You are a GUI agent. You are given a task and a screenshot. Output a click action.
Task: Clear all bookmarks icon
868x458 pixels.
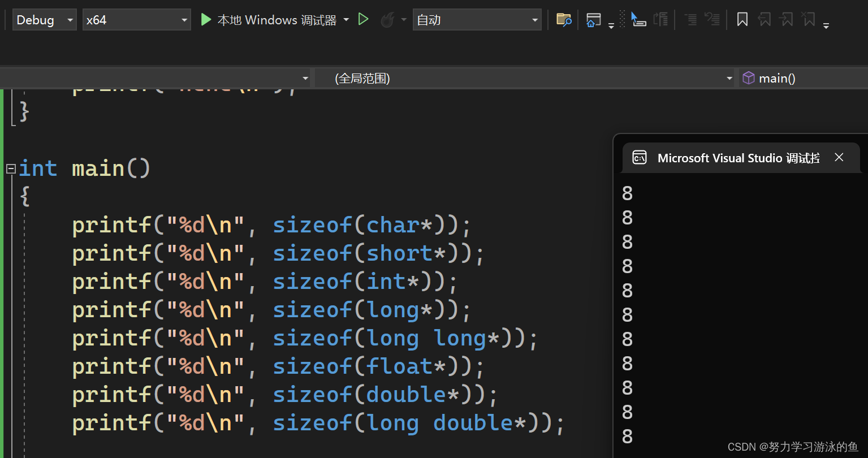coord(809,20)
